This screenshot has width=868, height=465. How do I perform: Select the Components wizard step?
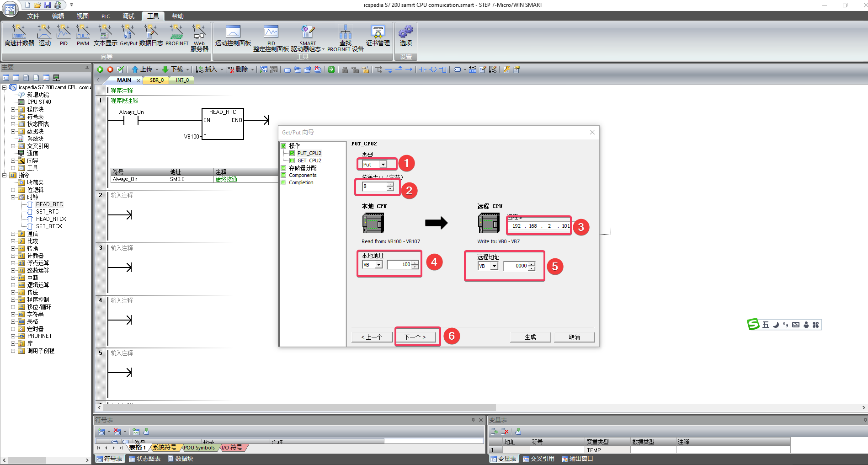coord(303,175)
